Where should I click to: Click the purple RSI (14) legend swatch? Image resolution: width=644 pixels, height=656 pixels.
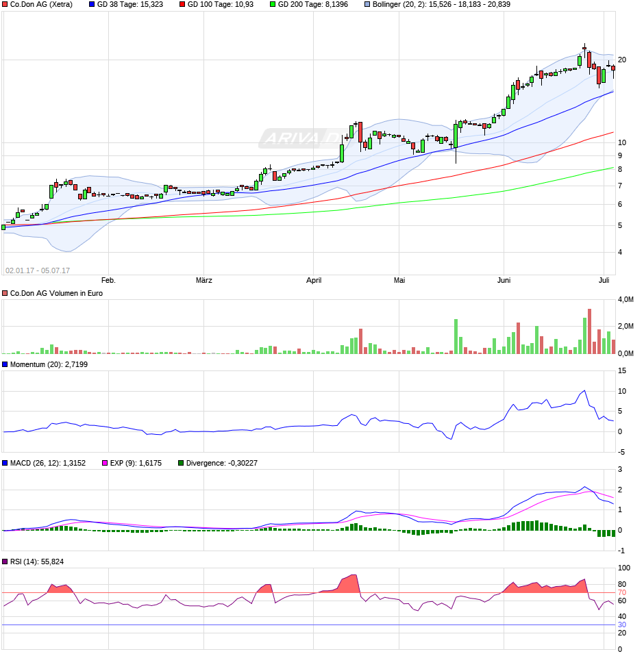coord(5,562)
